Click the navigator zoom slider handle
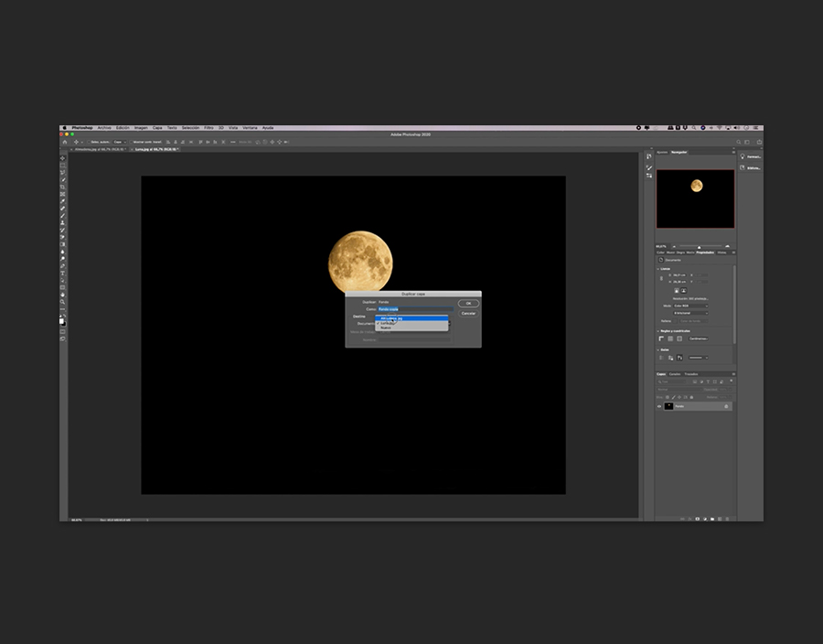823x644 pixels. coord(700,247)
